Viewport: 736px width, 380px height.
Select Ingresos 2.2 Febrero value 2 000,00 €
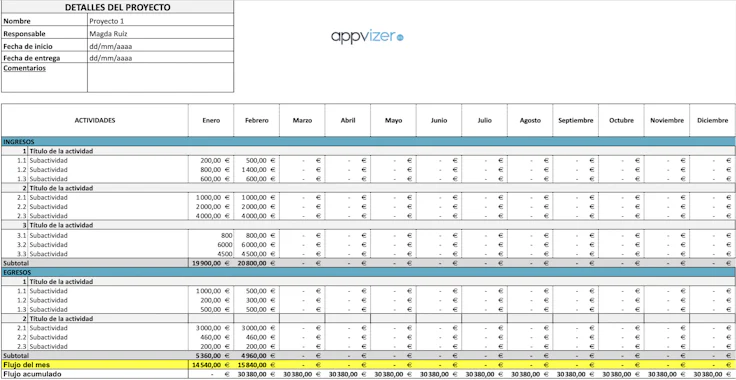tap(257, 207)
